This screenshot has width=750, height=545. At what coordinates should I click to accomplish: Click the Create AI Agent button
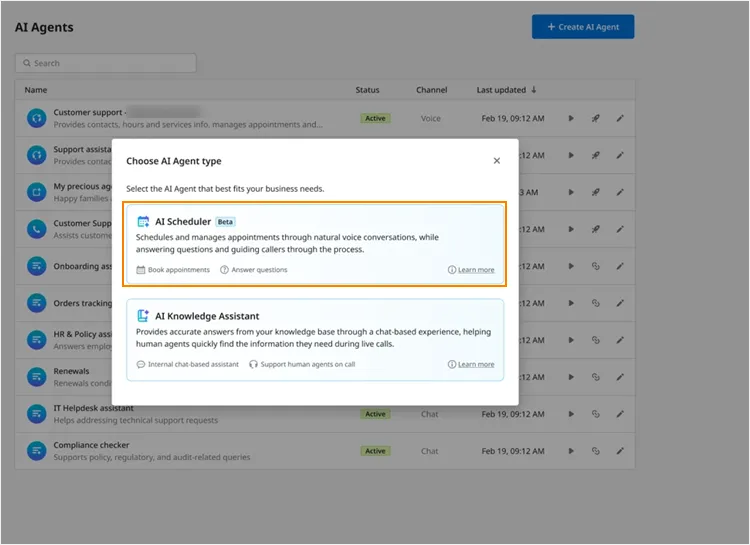pyautogui.click(x=583, y=27)
